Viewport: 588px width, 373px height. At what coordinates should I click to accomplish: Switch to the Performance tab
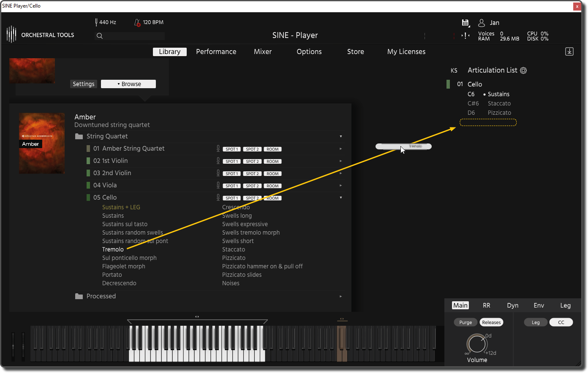coord(216,51)
